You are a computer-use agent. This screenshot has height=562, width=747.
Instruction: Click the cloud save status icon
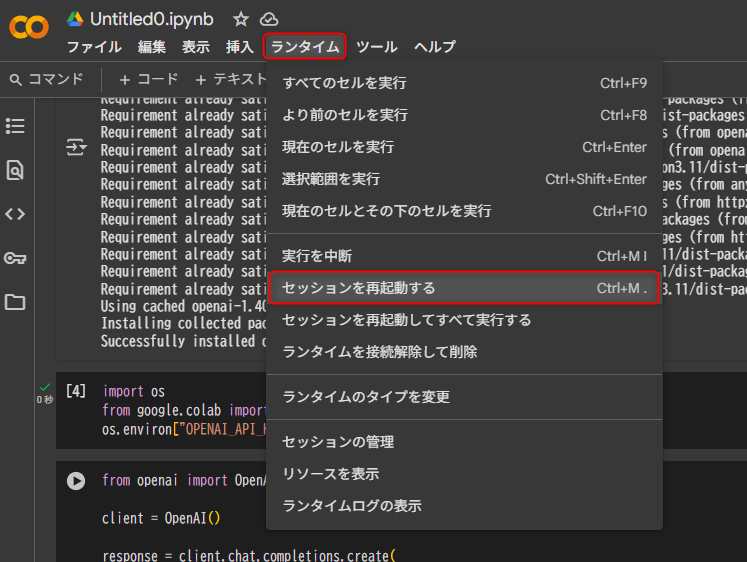(269, 20)
